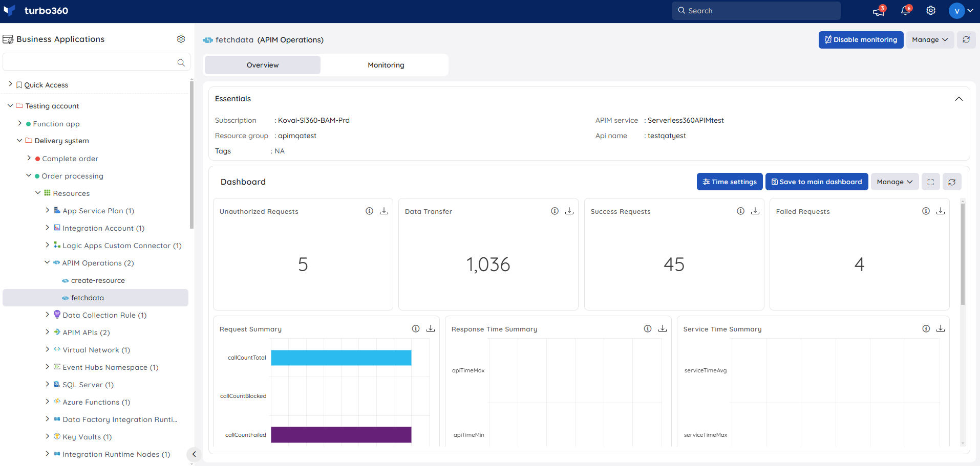Show info for Success Requests widget
The width and height of the screenshot is (980, 466).
click(x=740, y=211)
